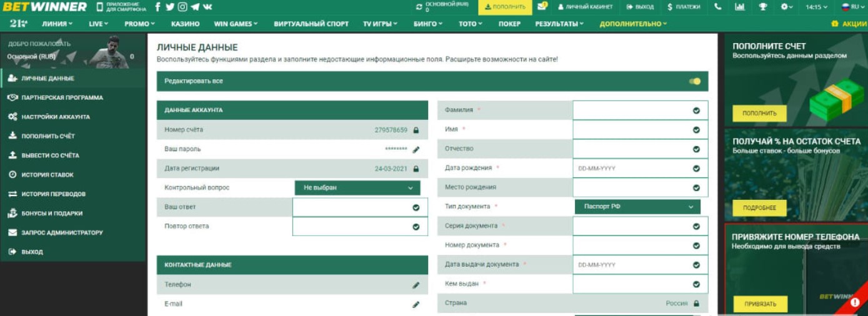Click the Серия документа input field
Screen dimensions: 868x316
(641, 227)
